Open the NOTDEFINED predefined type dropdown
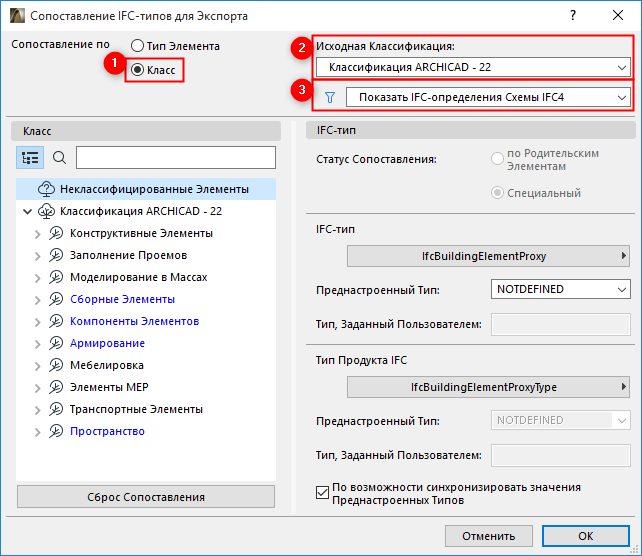Image resolution: width=642 pixels, height=556 pixels. [x=560, y=290]
